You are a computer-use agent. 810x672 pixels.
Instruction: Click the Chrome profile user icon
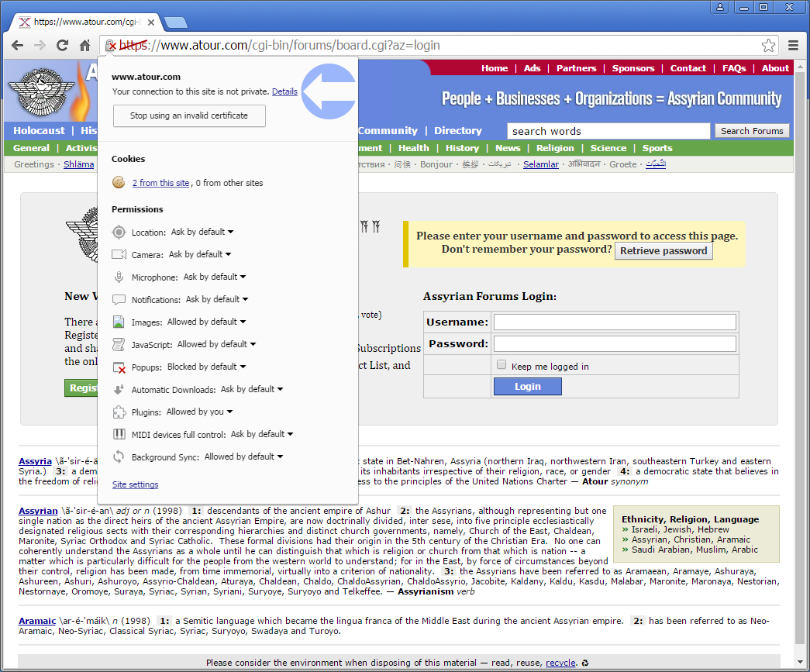719,7
